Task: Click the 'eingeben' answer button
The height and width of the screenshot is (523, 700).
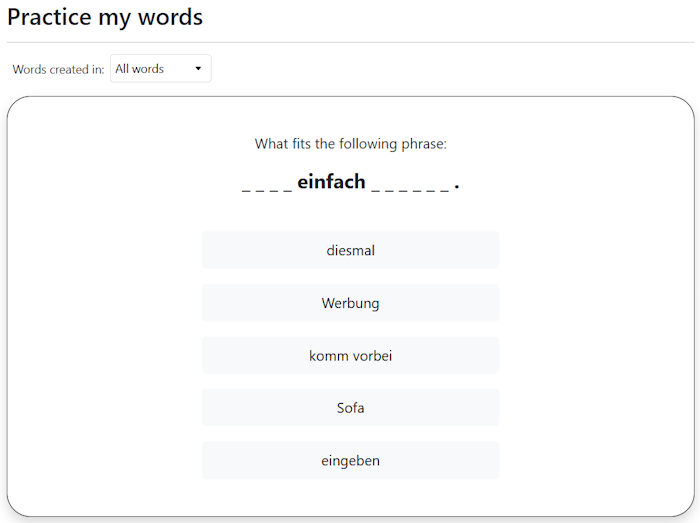Action: 350,460
